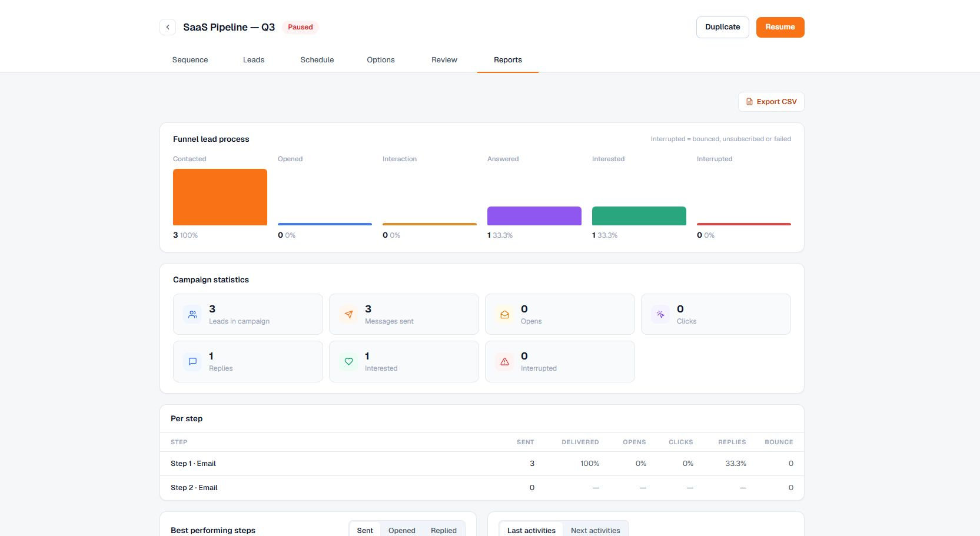Toggle best performing steps to Opened
Viewport: 980px width, 536px height.
pyautogui.click(x=402, y=530)
